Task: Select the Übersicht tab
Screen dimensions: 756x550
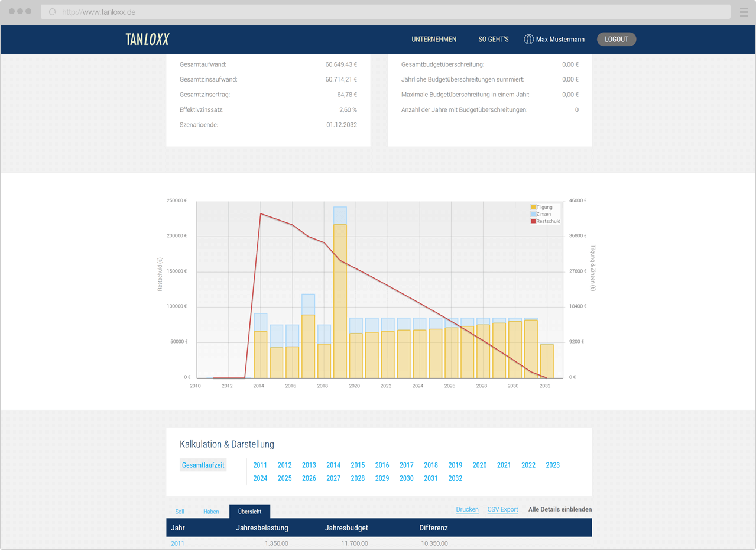Action: tap(249, 512)
